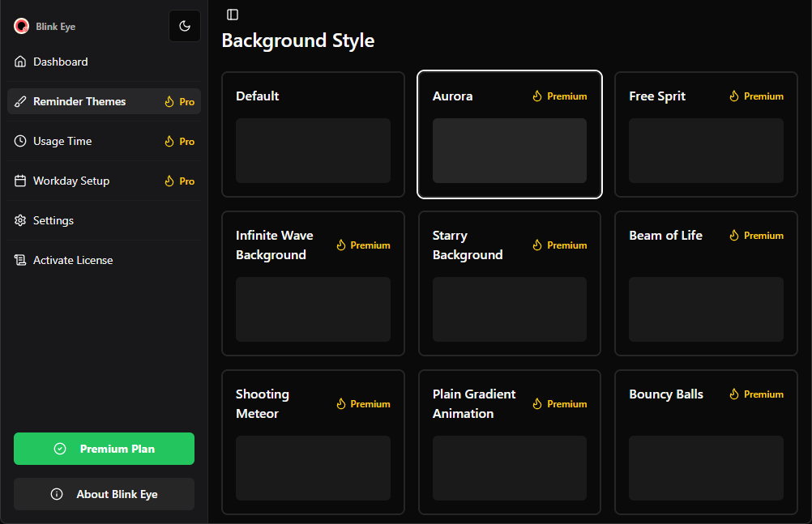
Task: Click the Workday Setup calendar icon
Action: 20,181
